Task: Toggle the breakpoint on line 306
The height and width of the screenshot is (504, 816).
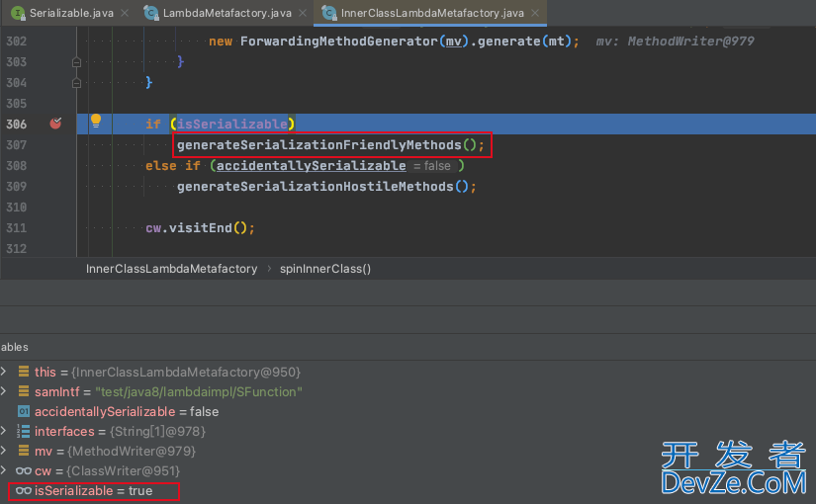Action: (x=55, y=124)
